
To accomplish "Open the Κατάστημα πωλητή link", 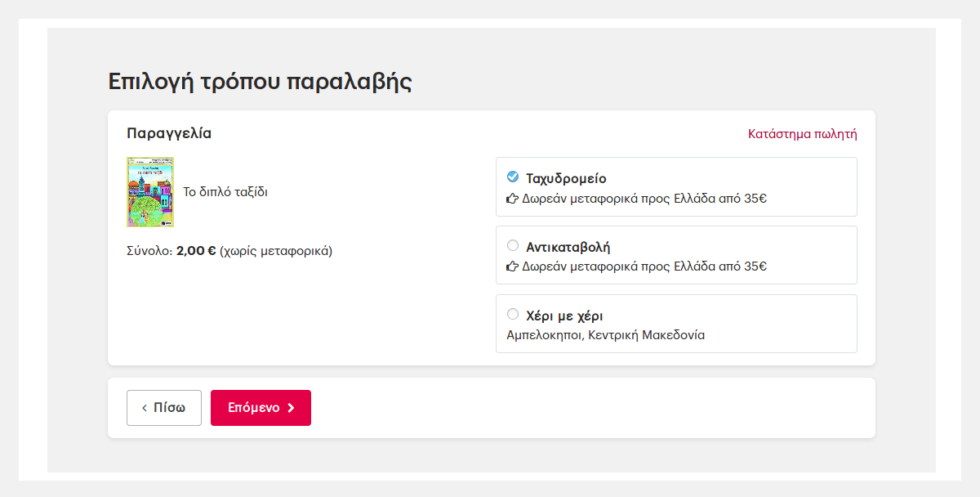I will coord(803,134).
